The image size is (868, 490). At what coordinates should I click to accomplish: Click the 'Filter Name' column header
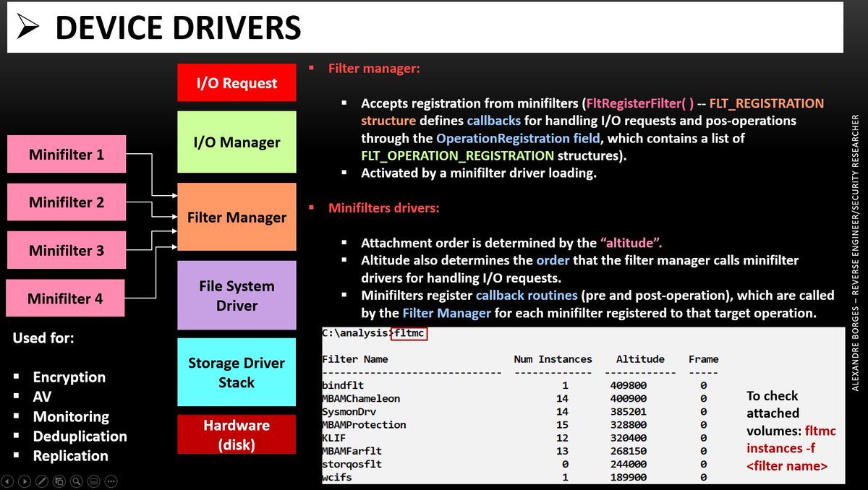355,358
